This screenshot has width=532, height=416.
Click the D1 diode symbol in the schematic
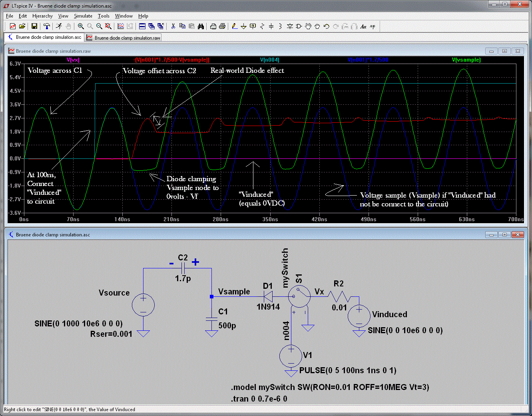[268, 296]
